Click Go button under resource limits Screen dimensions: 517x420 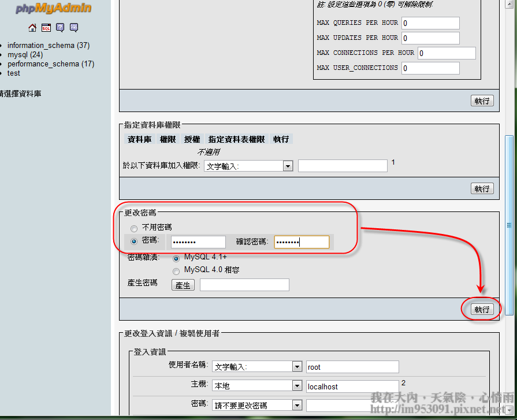(482, 101)
